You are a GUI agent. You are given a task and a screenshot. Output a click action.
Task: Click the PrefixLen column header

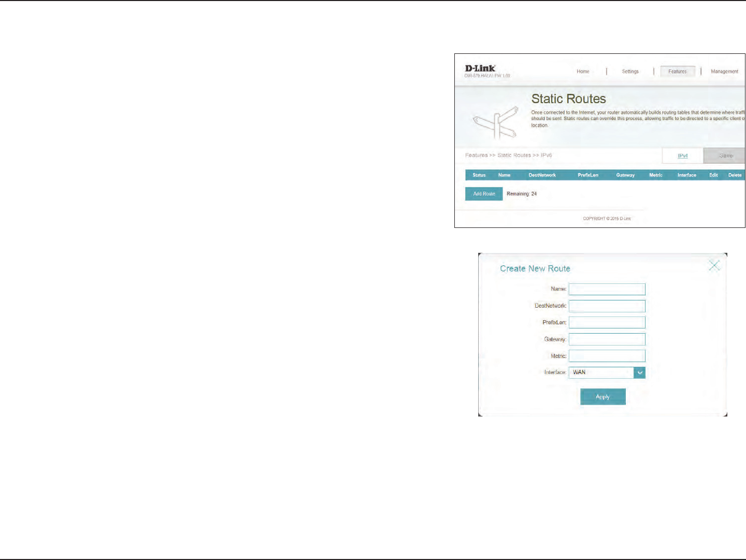pyautogui.click(x=588, y=175)
